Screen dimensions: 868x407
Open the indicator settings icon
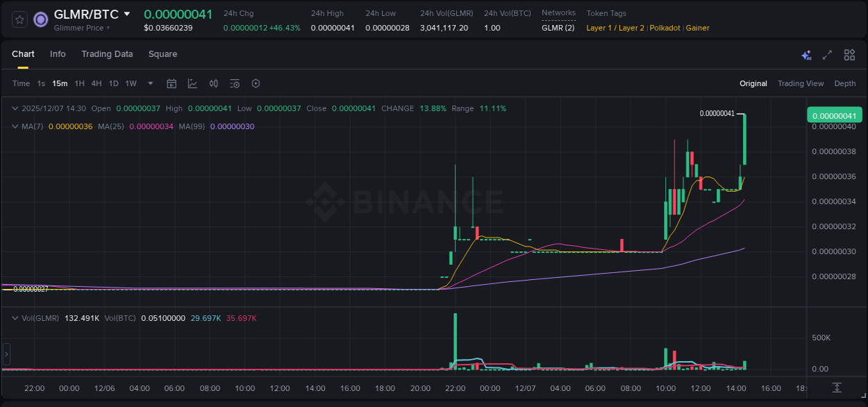point(235,83)
